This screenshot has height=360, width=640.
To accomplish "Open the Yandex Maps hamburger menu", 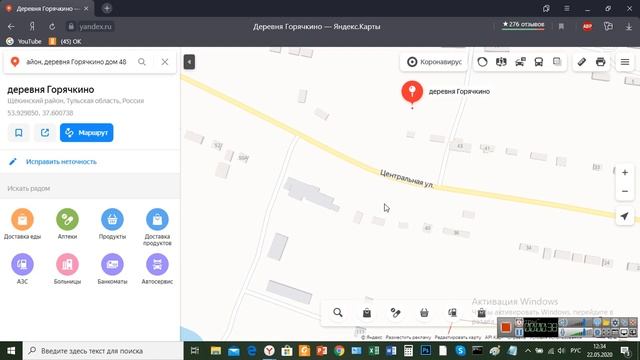I will pos(625,62).
